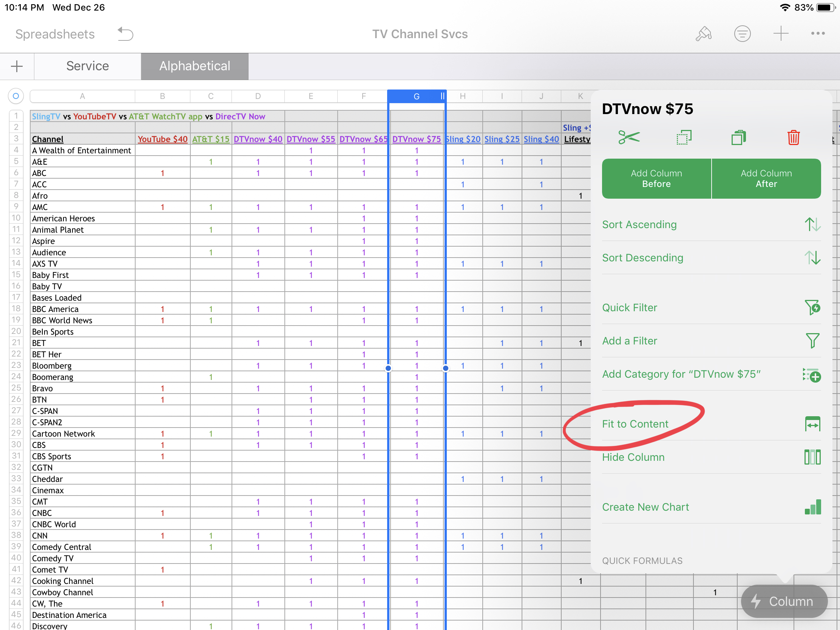Click Add Column Before button
This screenshot has width=840, height=630.
[x=656, y=179]
